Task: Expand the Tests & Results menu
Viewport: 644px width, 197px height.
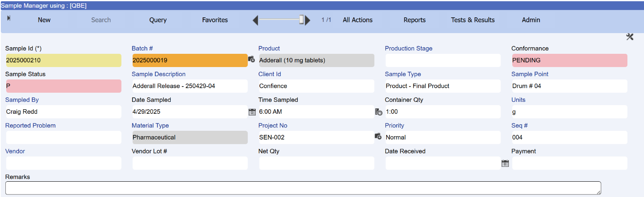Action: (x=472, y=20)
